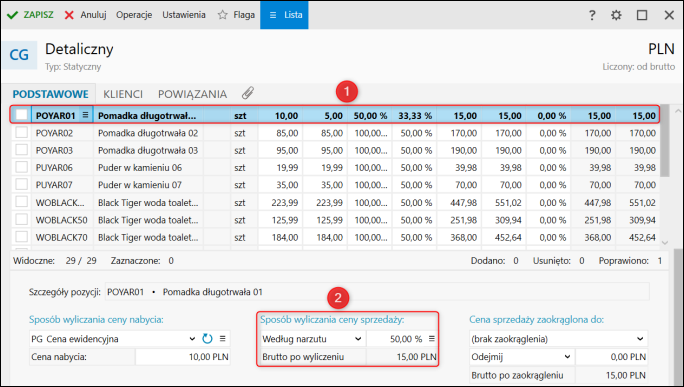Select the Puder w kamieniu 06 cell
This screenshot has height=387, width=684.
pyautogui.click(x=148, y=168)
